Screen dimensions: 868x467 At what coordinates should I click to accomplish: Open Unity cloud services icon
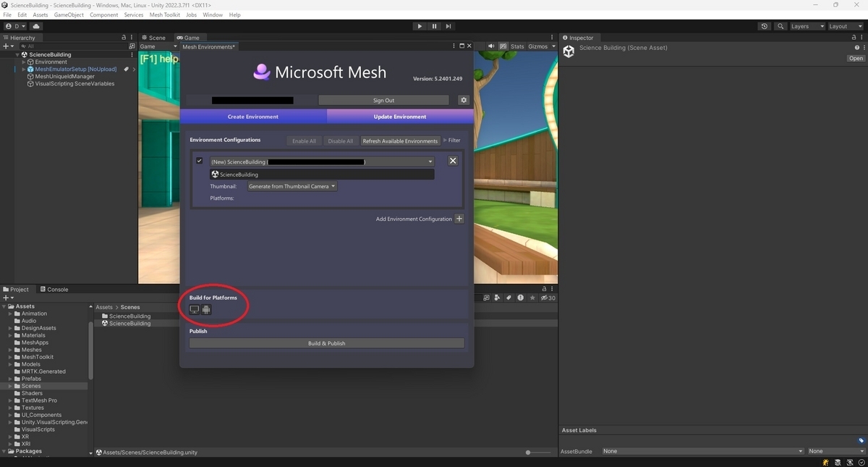[36, 26]
